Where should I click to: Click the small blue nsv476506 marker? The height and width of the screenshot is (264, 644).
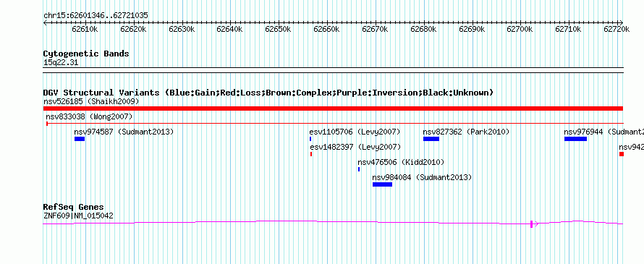(359, 169)
